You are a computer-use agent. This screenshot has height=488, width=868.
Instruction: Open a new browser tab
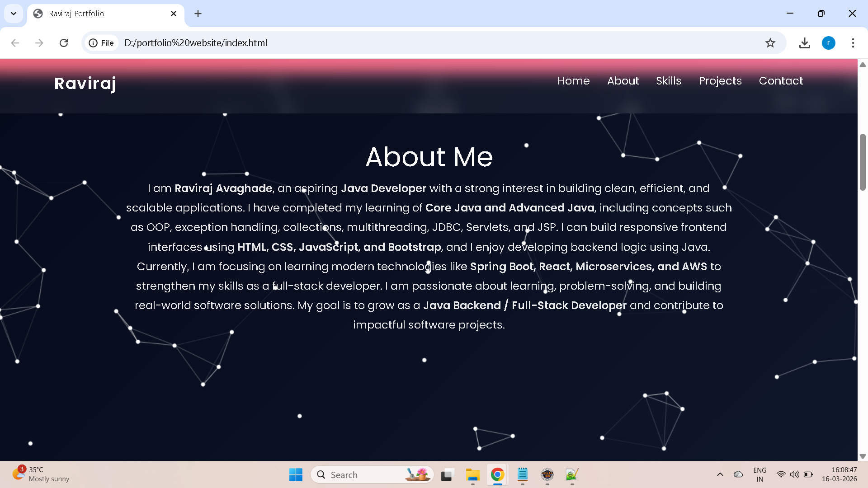(198, 14)
